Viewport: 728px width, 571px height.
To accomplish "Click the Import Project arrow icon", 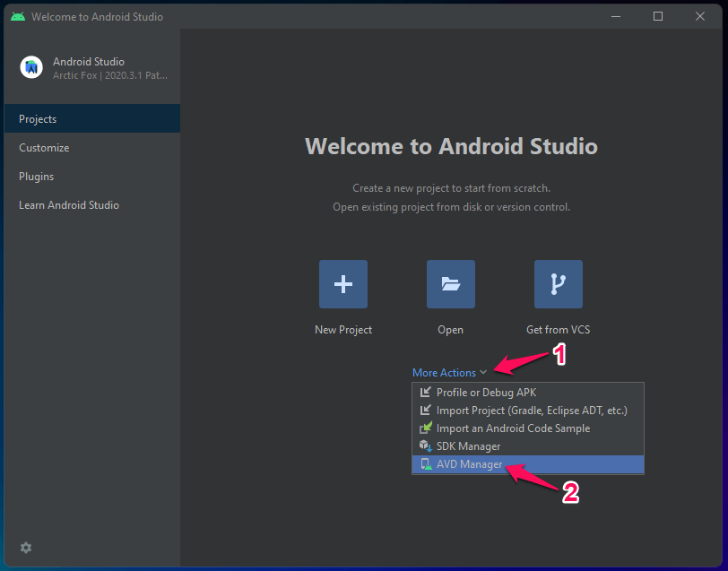I will [425, 411].
